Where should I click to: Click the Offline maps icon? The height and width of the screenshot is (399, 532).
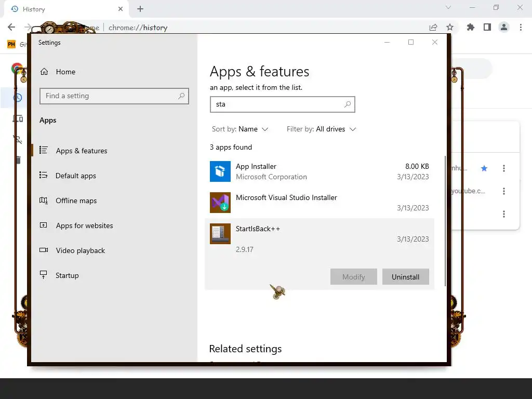point(44,200)
